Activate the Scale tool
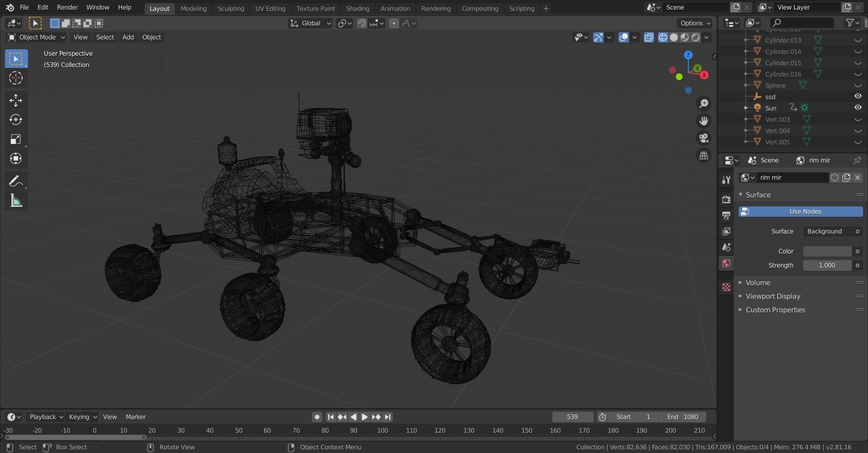The height and width of the screenshot is (453, 868). [16, 139]
